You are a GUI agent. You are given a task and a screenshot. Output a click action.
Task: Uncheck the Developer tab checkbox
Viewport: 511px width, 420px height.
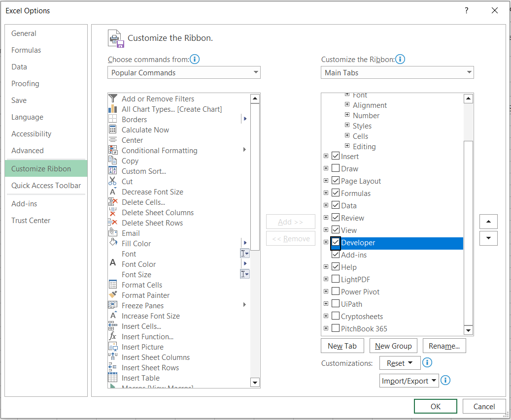[336, 242]
